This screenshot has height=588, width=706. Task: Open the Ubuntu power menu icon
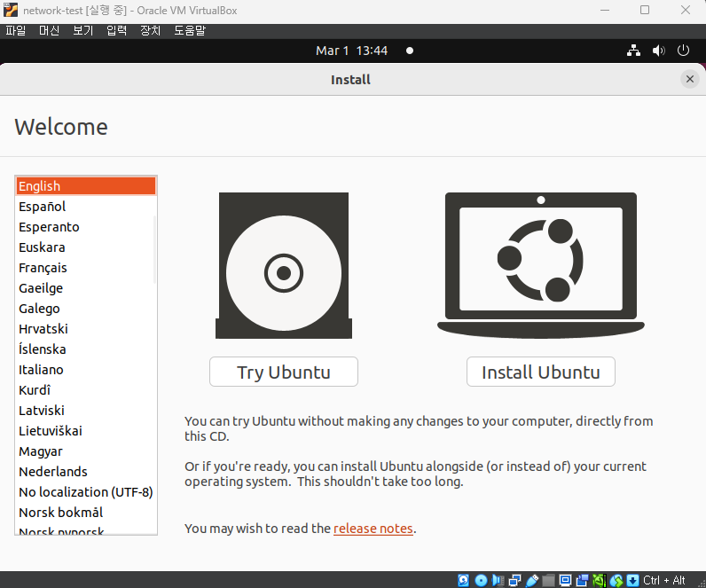(683, 51)
